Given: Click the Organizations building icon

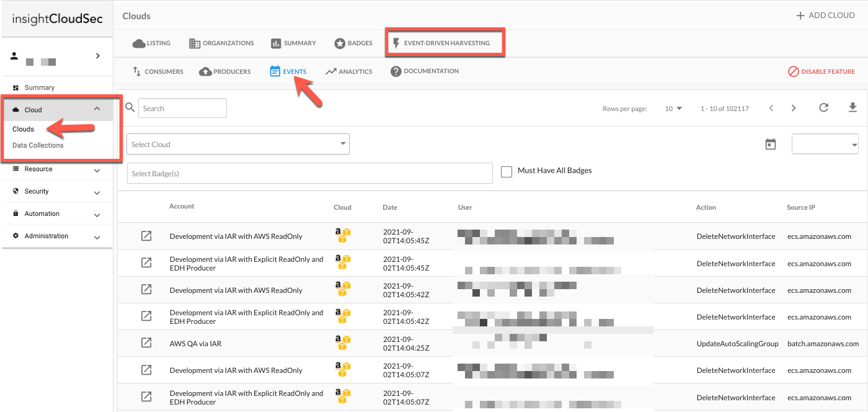Looking at the screenshot, I should tap(194, 43).
